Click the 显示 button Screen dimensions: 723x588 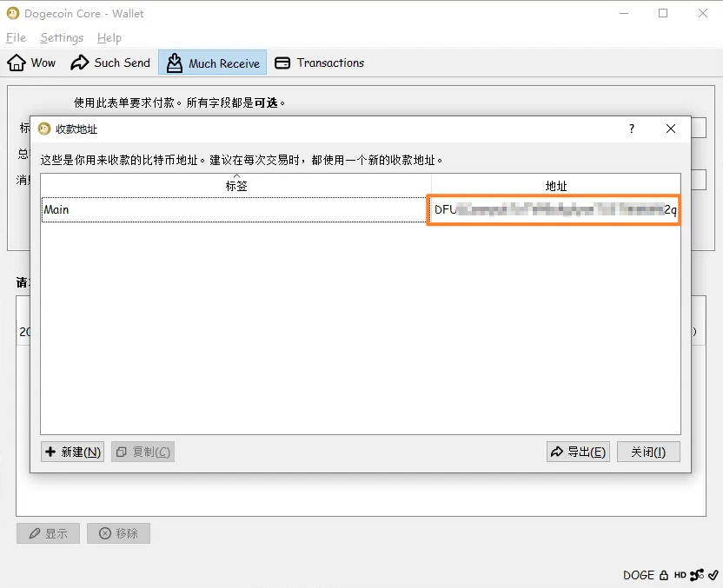click(48, 533)
